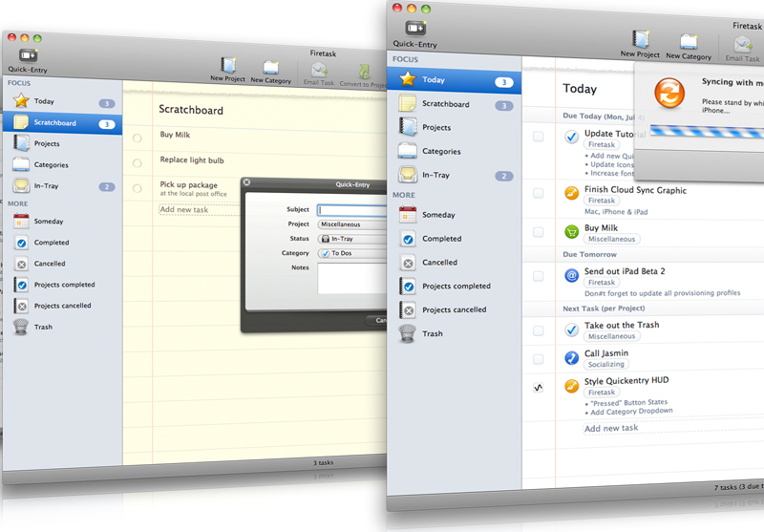Select Someday calendar icon in right sidebar
The image size is (764, 532).
click(x=408, y=214)
